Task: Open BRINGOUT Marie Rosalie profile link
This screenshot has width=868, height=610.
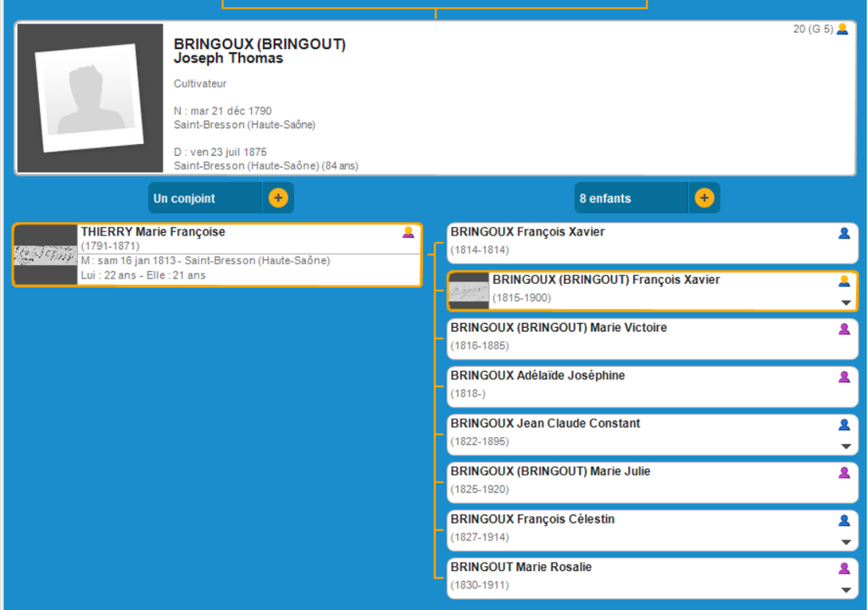Action: (520, 567)
